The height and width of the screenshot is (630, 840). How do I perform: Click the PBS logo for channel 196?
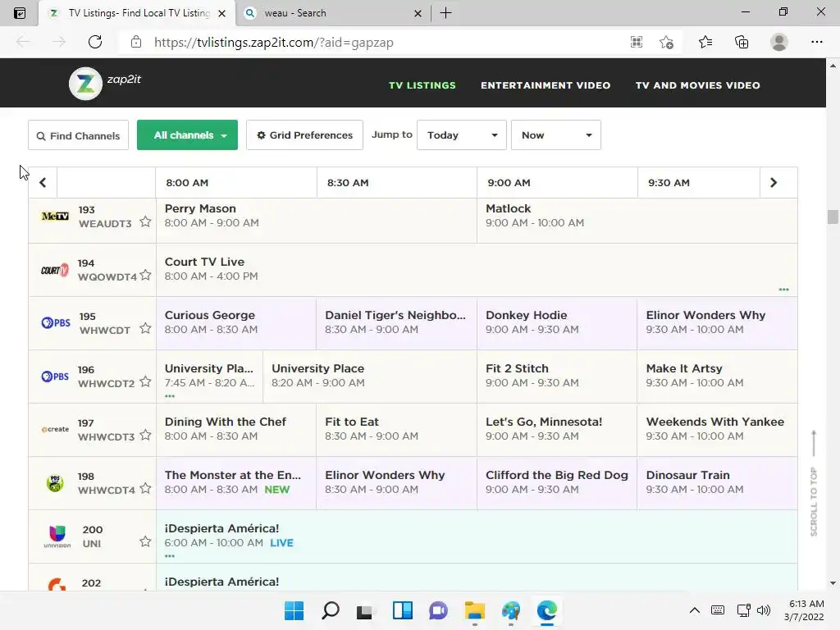pos(55,376)
